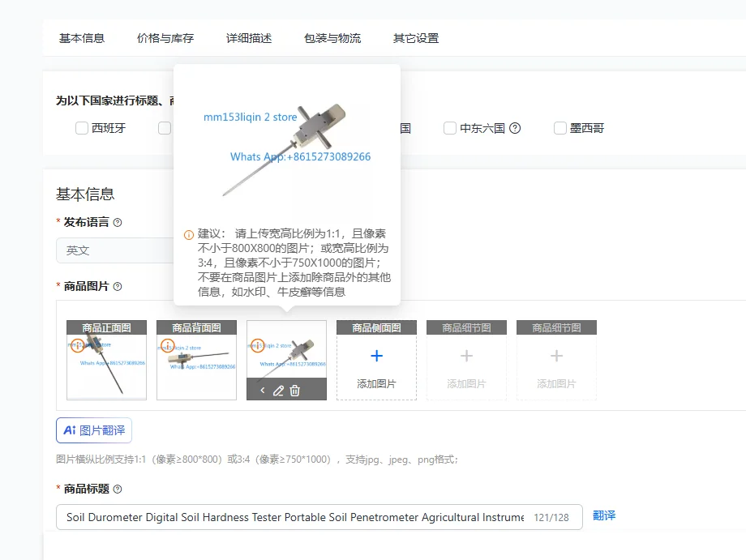The height and width of the screenshot is (560, 746).
Task: Click 翻译 link beside title field
Action: click(x=604, y=515)
